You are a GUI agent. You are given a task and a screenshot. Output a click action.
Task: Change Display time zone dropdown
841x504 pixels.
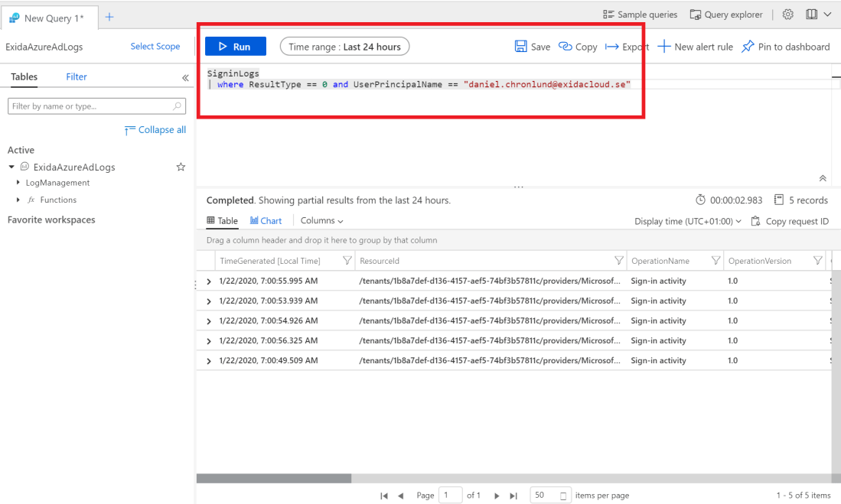[687, 221]
